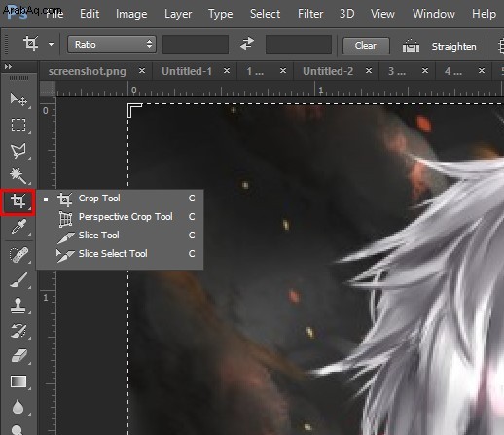This screenshot has height=435, width=504.
Task: Switch to the Untitled-1 tab
Action: click(187, 71)
